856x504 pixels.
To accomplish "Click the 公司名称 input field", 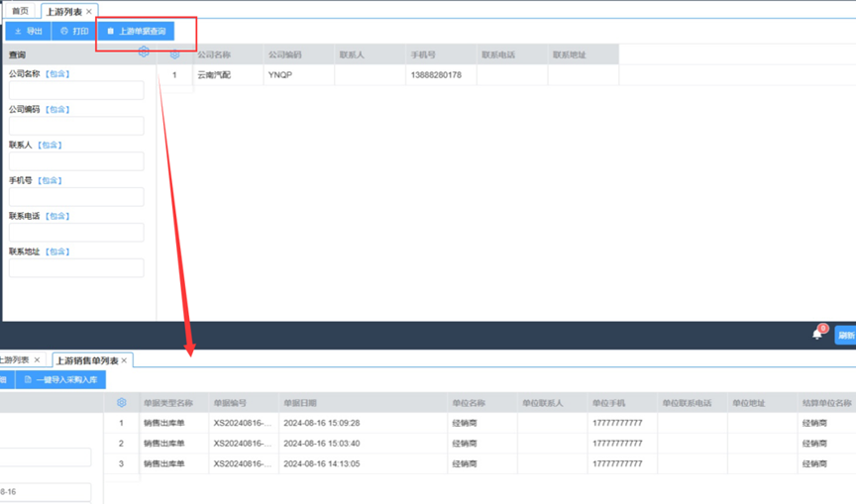I will [x=76, y=90].
